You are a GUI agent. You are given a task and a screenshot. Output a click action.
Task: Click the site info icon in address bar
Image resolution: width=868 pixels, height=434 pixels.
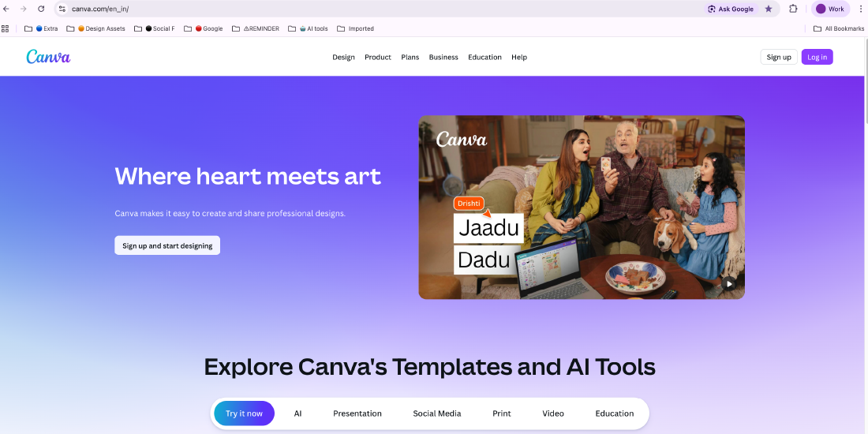coord(62,9)
